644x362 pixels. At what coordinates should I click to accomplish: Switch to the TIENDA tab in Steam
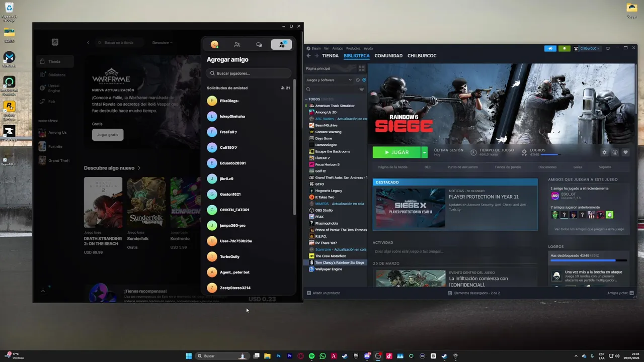pos(330,56)
